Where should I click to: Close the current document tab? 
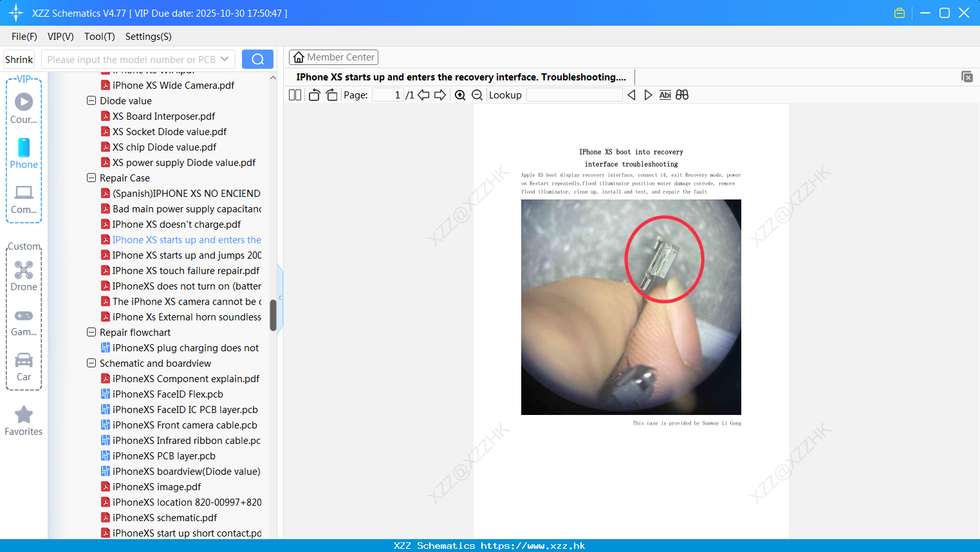coord(967,77)
